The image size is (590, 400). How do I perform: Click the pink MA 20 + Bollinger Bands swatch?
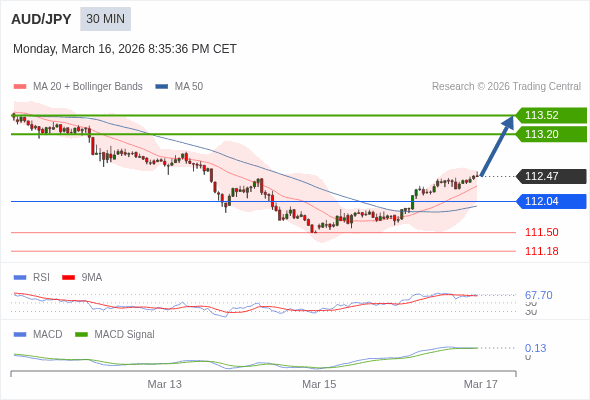click(20, 87)
